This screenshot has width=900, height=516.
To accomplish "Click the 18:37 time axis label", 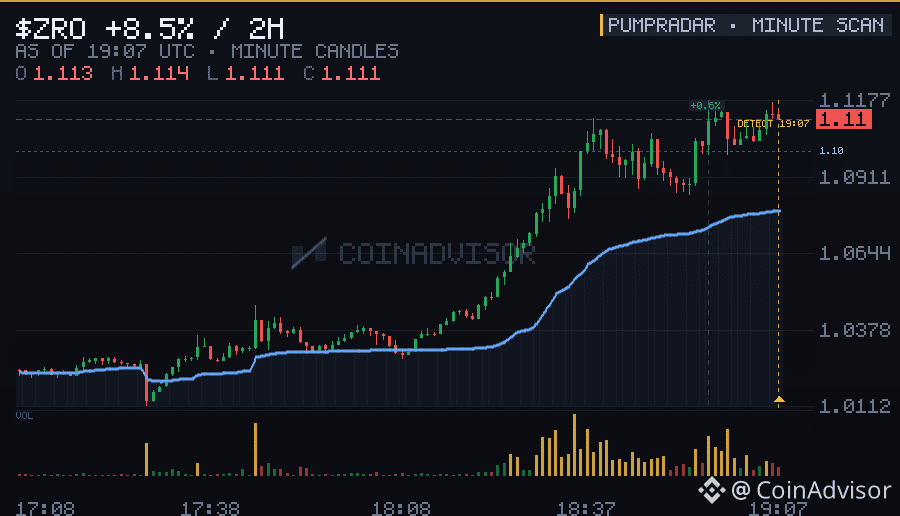I will click(x=586, y=509).
